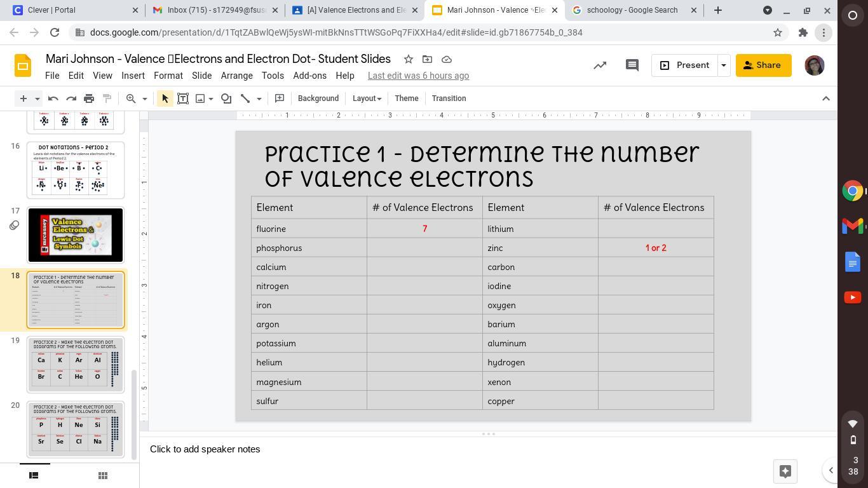
Task: Open the Google account avatar
Action: pos(814,65)
